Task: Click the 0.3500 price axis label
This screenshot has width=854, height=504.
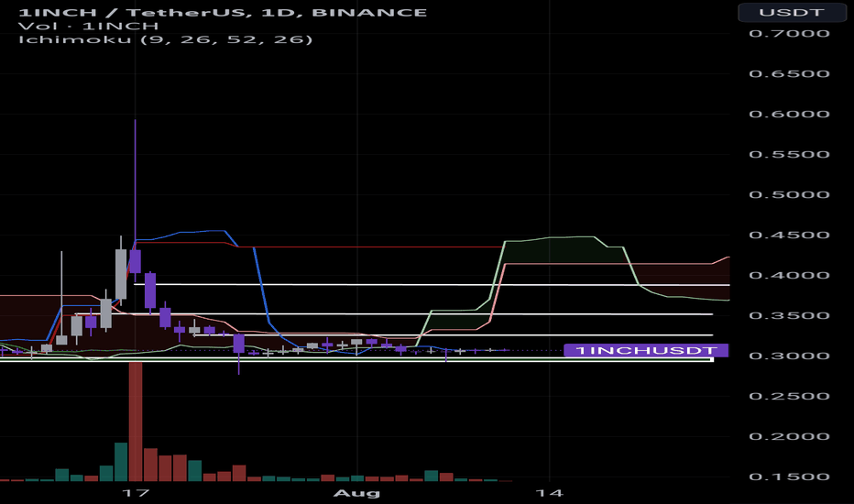Action: (789, 315)
